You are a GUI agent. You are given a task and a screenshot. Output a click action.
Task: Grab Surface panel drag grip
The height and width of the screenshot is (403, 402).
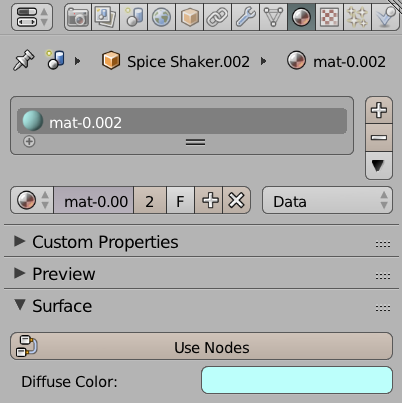pyautogui.click(x=383, y=308)
